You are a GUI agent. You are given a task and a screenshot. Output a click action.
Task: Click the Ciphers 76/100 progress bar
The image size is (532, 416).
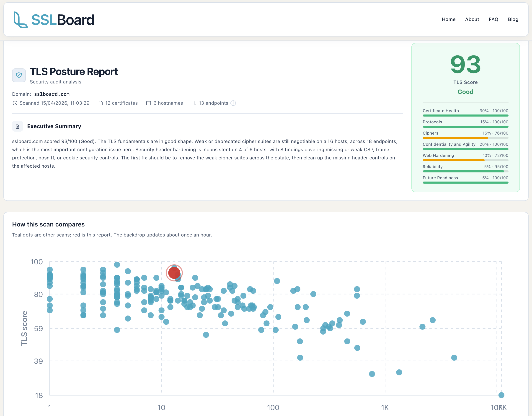tap(465, 138)
